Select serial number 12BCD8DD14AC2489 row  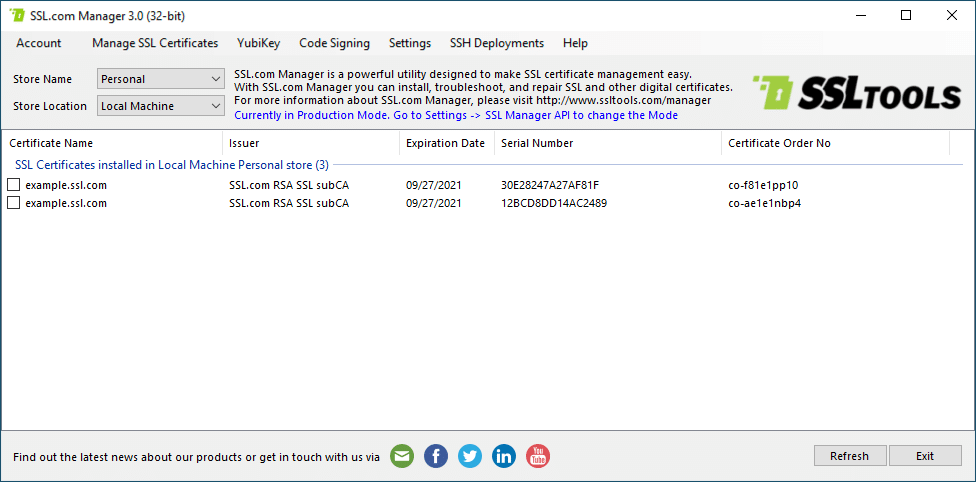click(x=553, y=203)
